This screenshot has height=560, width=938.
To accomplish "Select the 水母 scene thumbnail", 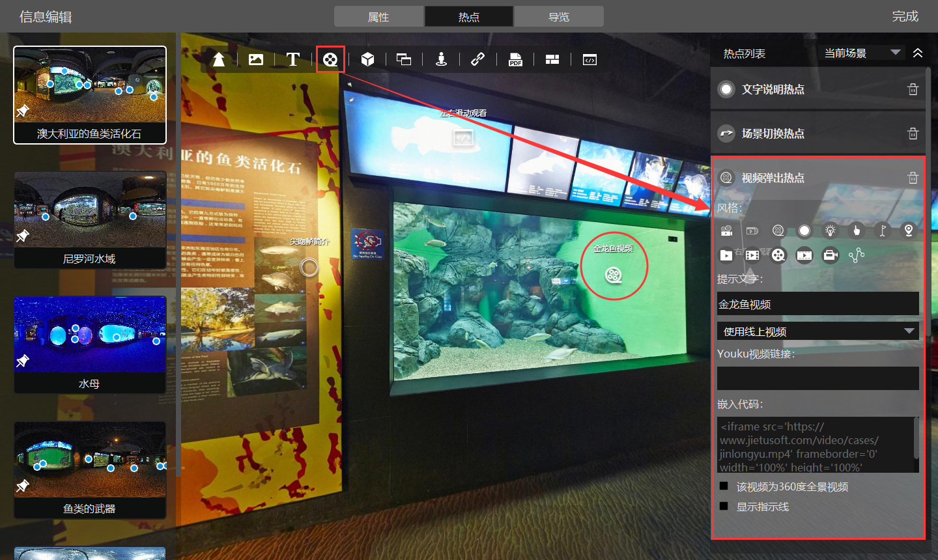I will (x=90, y=344).
